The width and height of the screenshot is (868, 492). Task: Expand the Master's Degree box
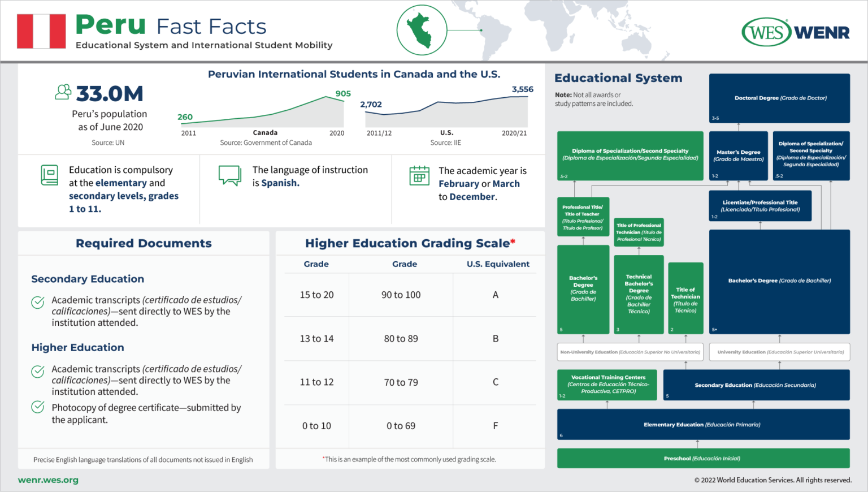[x=738, y=156]
